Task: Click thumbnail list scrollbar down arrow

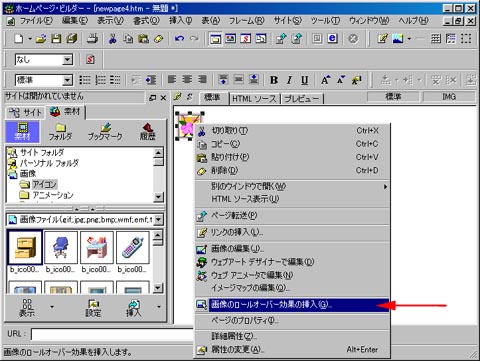Action: tap(158, 288)
